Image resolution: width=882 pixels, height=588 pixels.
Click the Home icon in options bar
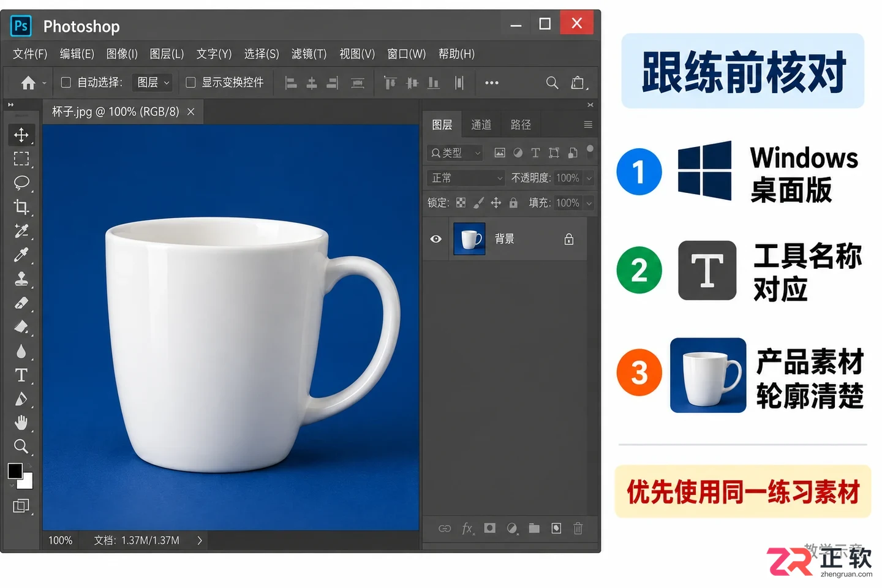point(28,83)
